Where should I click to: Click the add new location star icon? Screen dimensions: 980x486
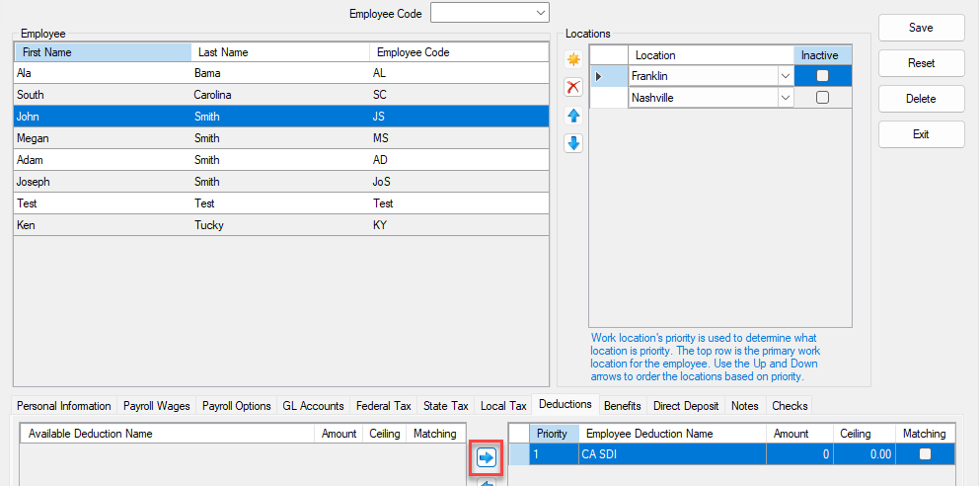coord(573,60)
